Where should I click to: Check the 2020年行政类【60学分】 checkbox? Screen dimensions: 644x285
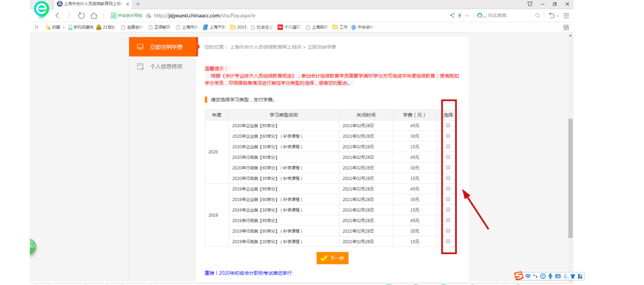pyautogui.click(x=448, y=167)
